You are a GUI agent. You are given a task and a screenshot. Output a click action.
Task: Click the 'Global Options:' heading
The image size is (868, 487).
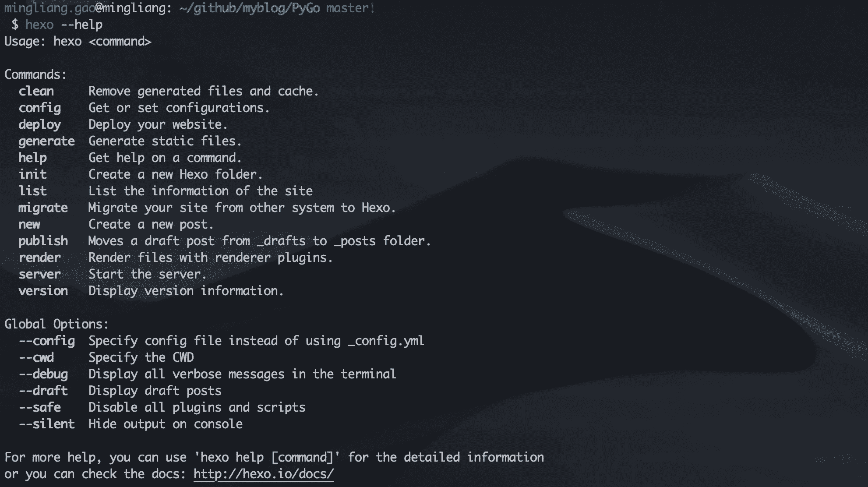56,324
